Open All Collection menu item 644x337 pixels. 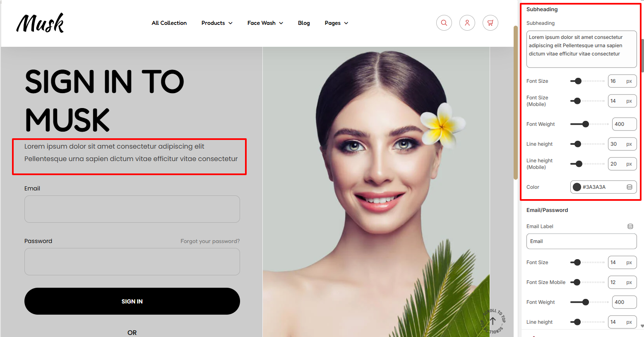pyautogui.click(x=169, y=23)
